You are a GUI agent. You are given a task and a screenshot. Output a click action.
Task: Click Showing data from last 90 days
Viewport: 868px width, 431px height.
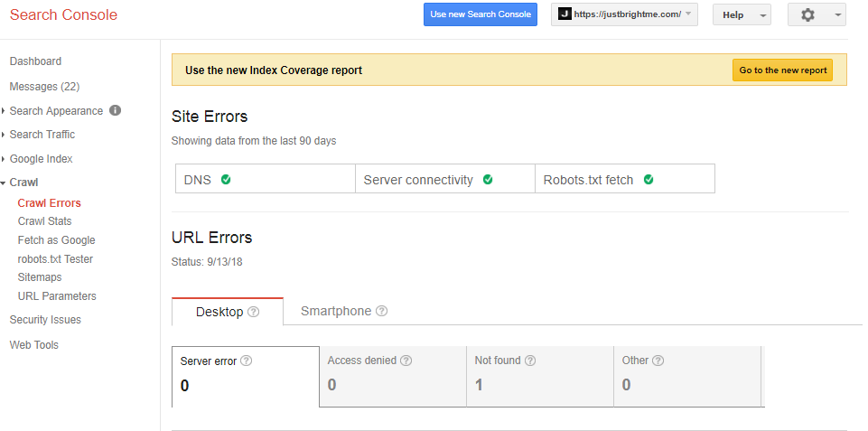click(254, 141)
